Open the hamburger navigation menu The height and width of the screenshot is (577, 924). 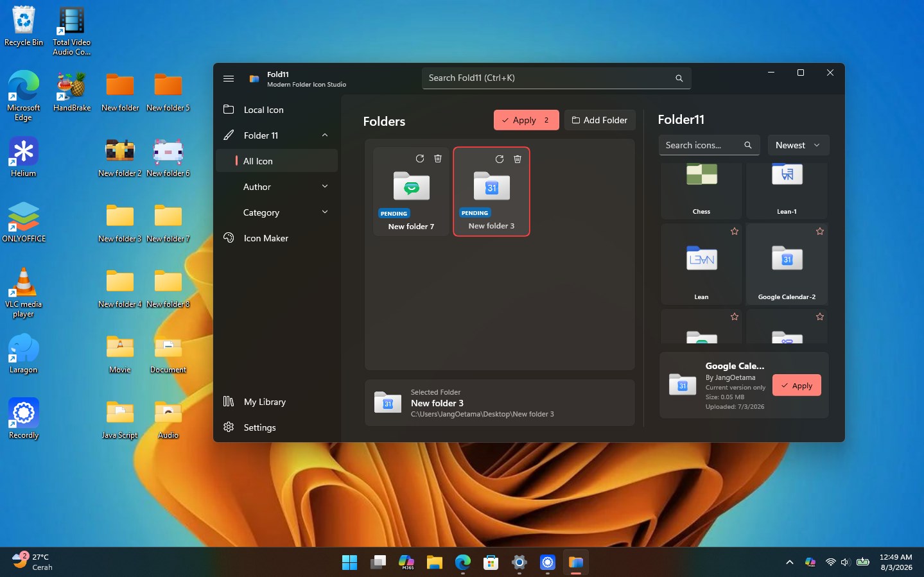[x=229, y=78]
